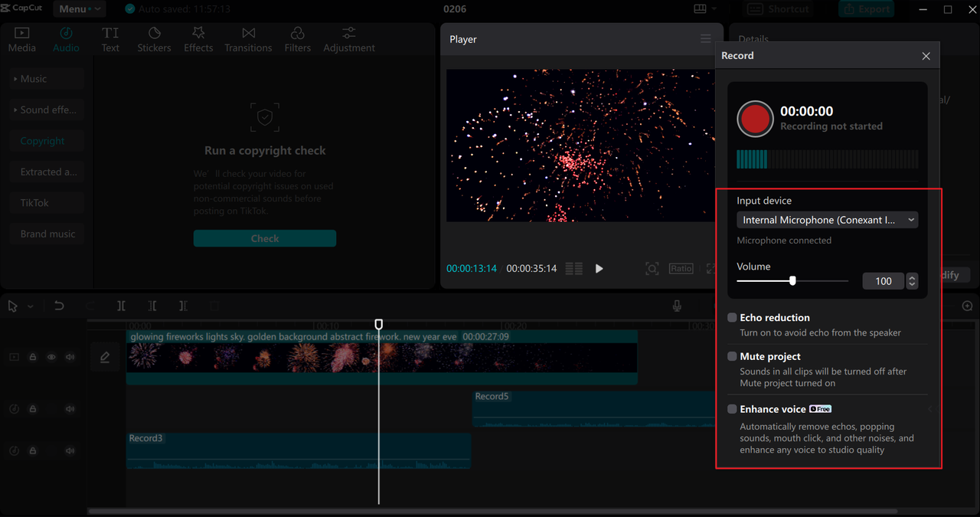Choose the selection cursor tool in timeline toolbar

(x=13, y=306)
